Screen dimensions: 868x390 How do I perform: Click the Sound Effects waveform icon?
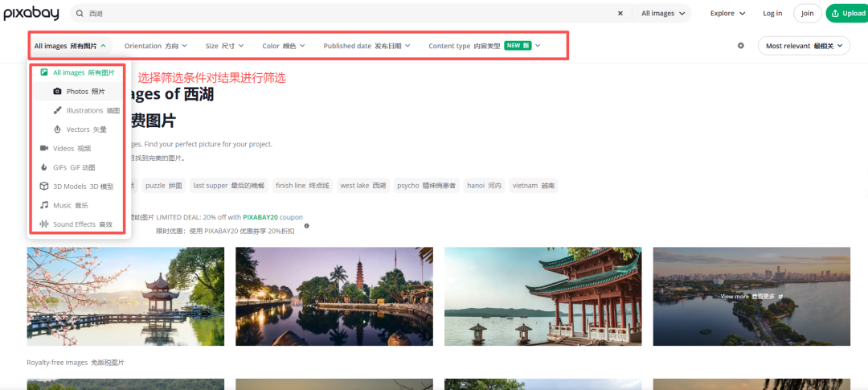[x=43, y=224]
